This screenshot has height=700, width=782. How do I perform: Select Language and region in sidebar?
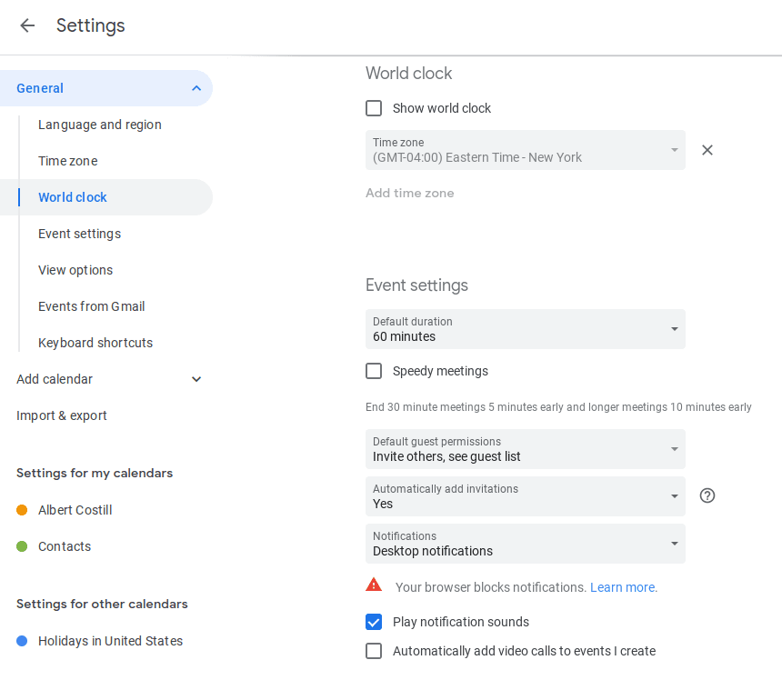click(100, 125)
